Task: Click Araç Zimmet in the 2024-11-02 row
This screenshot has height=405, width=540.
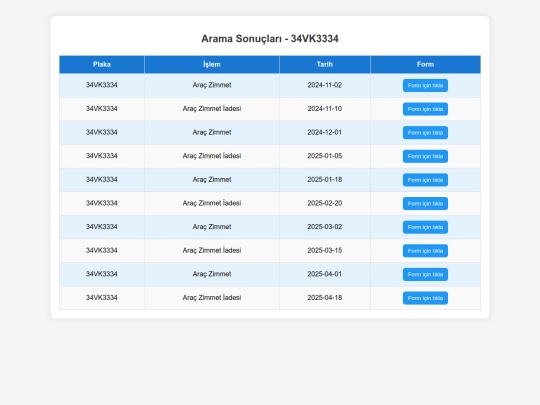Action: tap(212, 85)
